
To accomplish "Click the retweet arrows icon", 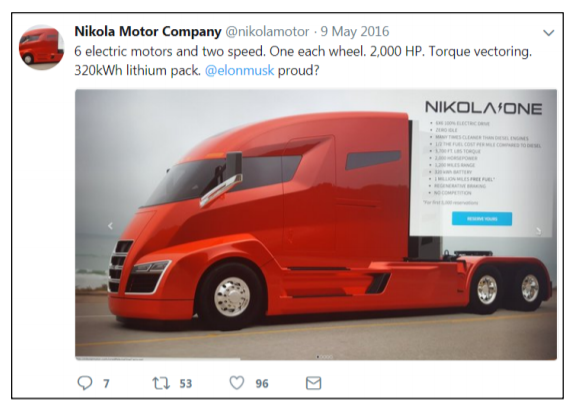I will click(x=161, y=383).
